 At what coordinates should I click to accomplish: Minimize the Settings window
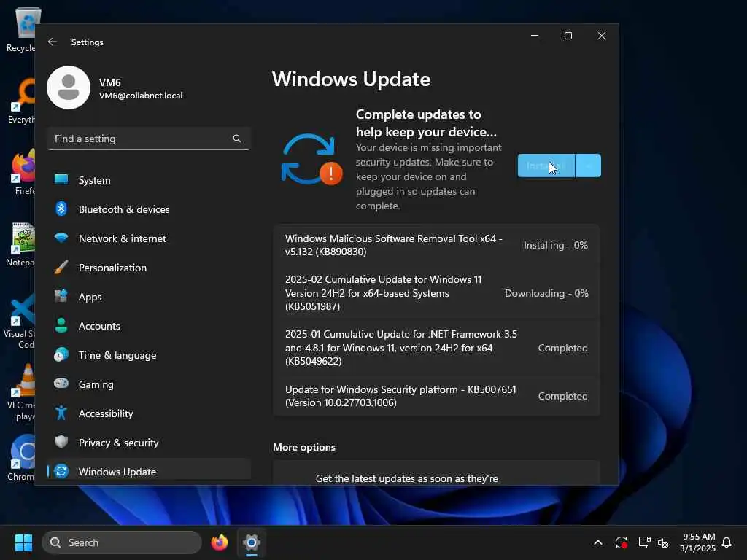(x=535, y=36)
